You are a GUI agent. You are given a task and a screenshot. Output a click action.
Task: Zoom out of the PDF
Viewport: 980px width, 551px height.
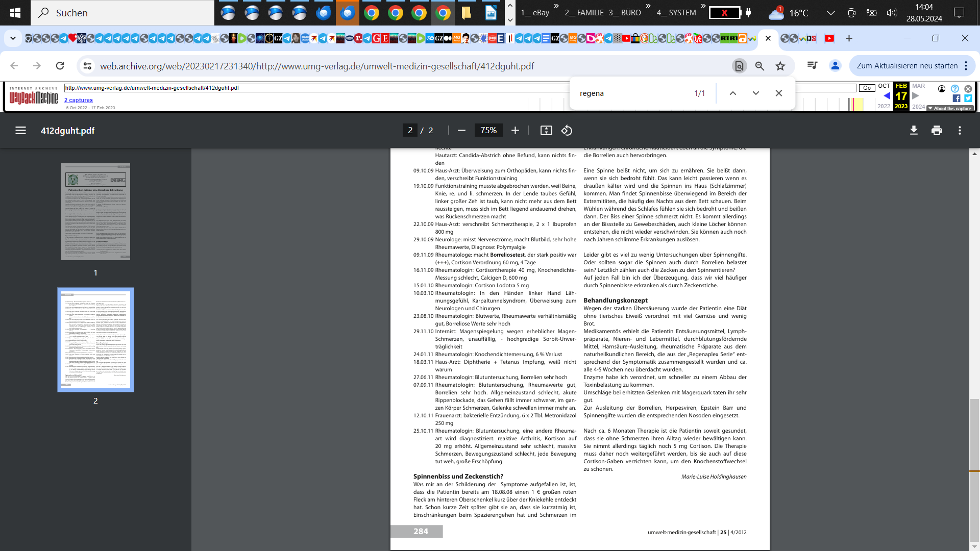pyautogui.click(x=461, y=131)
